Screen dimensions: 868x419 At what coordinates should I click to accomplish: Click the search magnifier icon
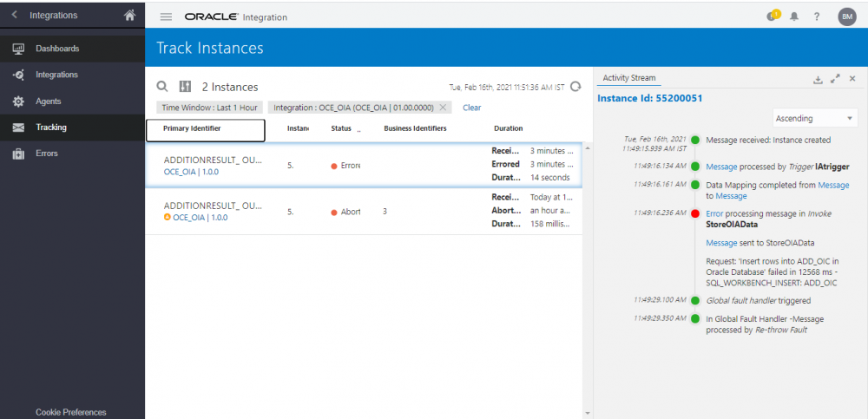[x=162, y=87]
